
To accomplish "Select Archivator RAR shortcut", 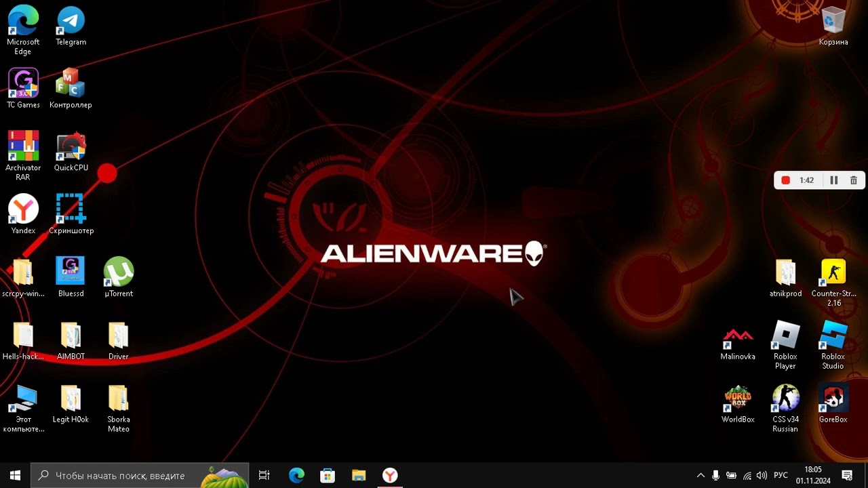I will pyautogui.click(x=23, y=156).
